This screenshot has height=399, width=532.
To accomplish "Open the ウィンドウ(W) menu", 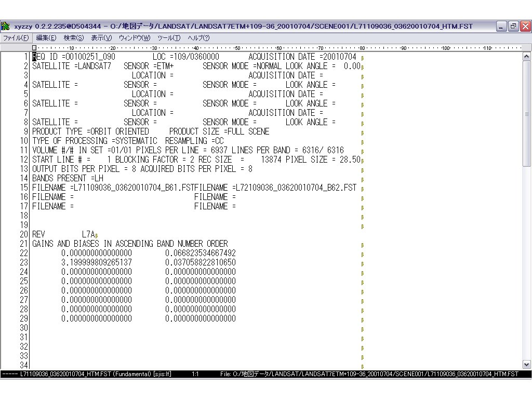I will point(135,38).
